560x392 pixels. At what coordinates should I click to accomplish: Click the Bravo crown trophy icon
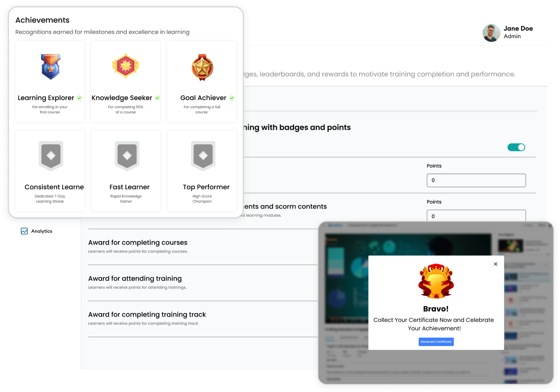click(436, 281)
